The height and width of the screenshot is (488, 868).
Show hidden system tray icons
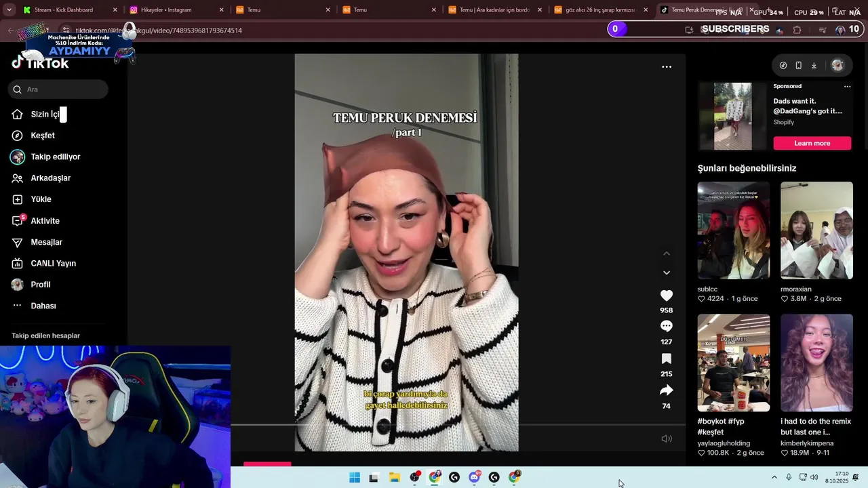[774, 478]
